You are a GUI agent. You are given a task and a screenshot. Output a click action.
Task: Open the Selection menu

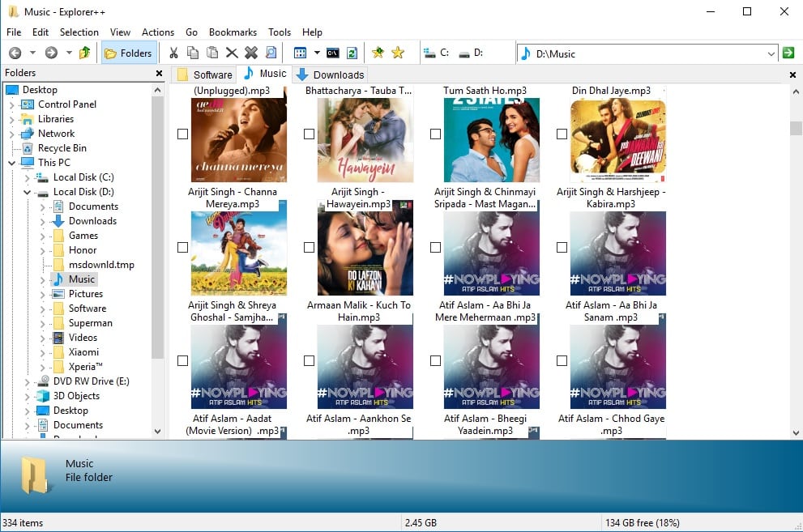(79, 32)
